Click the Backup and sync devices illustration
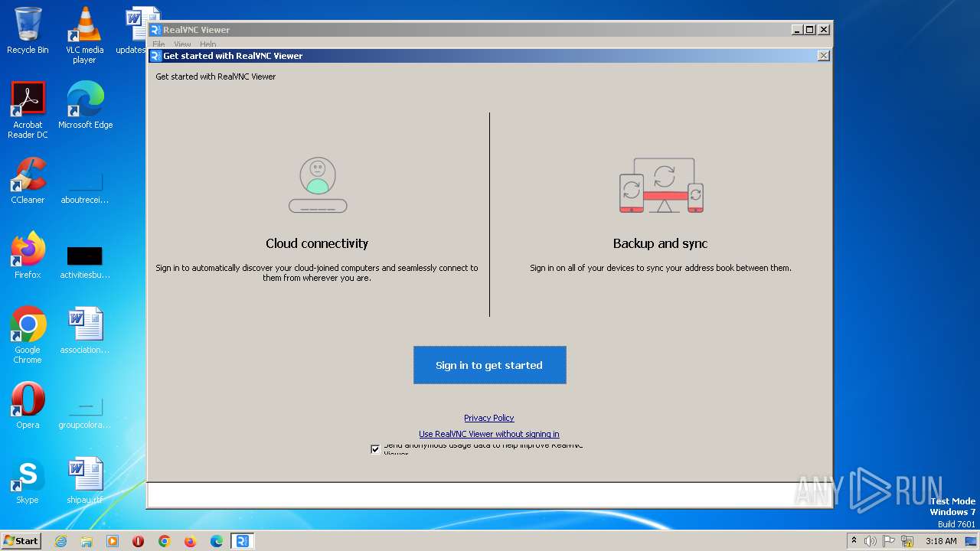Screen dimensions: 980x551 tap(661, 185)
